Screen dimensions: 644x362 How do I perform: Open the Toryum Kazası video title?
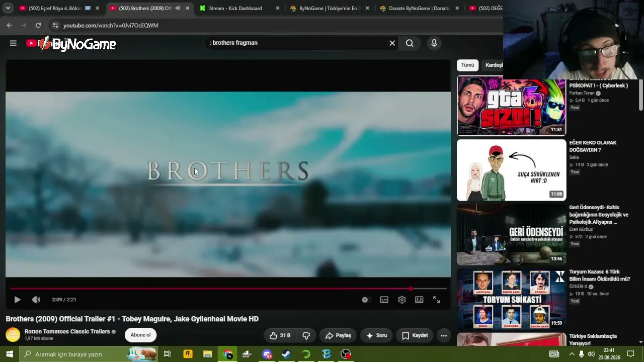(x=600, y=276)
